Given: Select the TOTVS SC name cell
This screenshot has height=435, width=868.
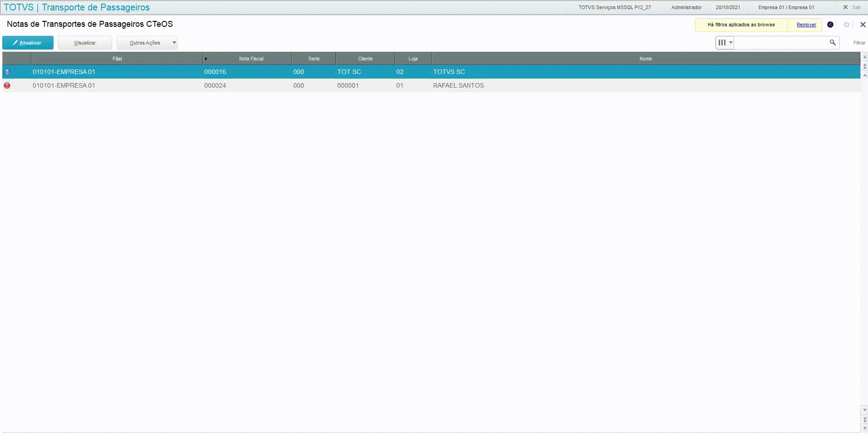Looking at the screenshot, I should coord(646,72).
